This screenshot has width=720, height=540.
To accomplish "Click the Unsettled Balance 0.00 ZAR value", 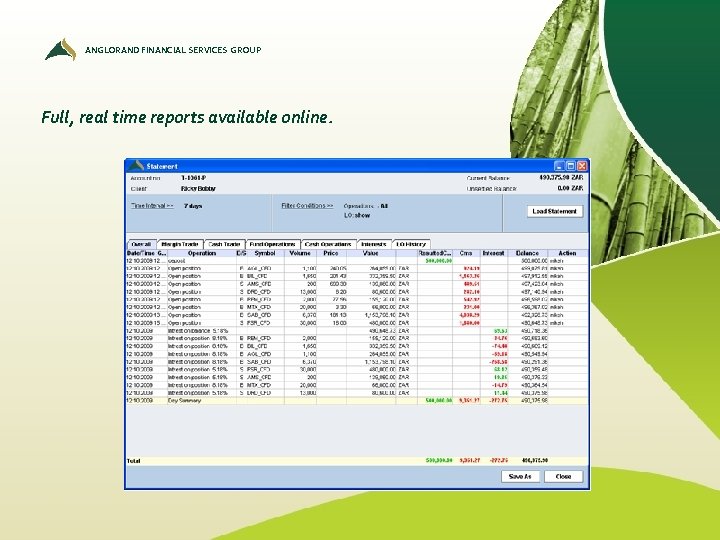I will tap(570, 188).
